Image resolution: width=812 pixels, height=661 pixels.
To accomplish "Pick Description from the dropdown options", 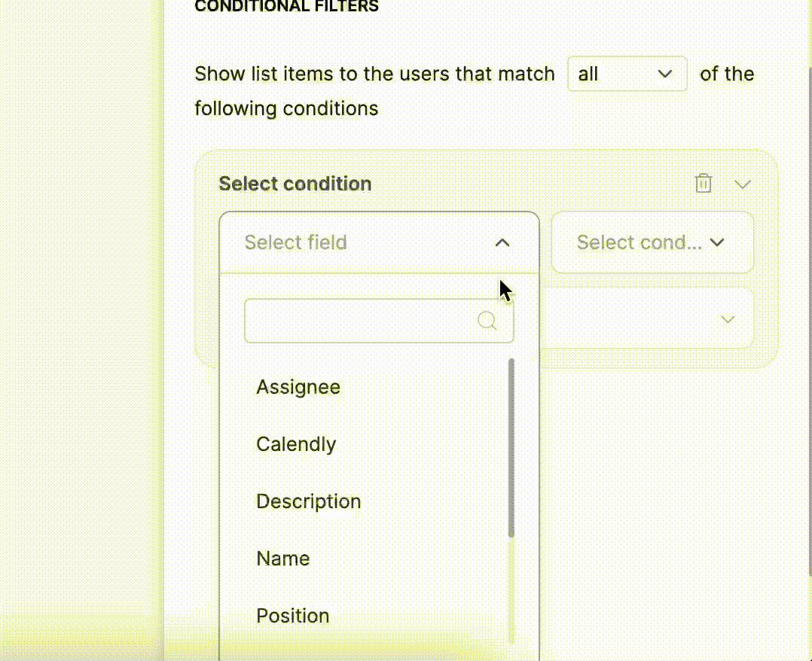I will coord(308,501).
